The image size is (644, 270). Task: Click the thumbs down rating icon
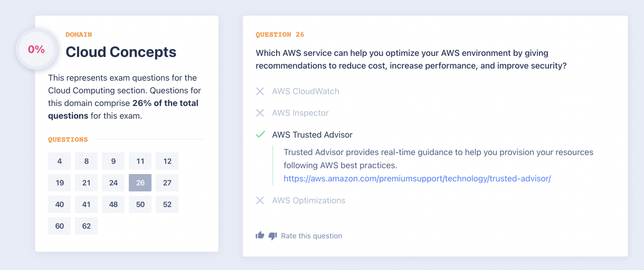coord(272,236)
